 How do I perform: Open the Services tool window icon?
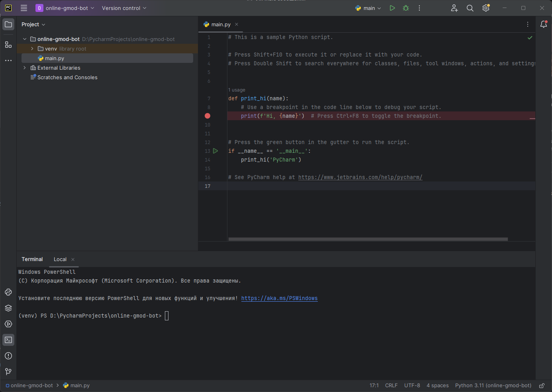8,324
